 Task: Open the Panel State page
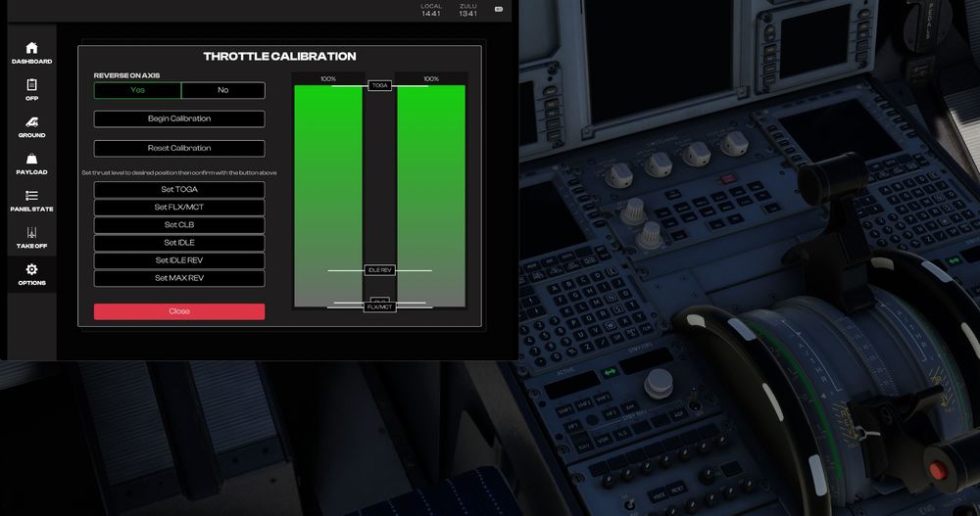31,200
